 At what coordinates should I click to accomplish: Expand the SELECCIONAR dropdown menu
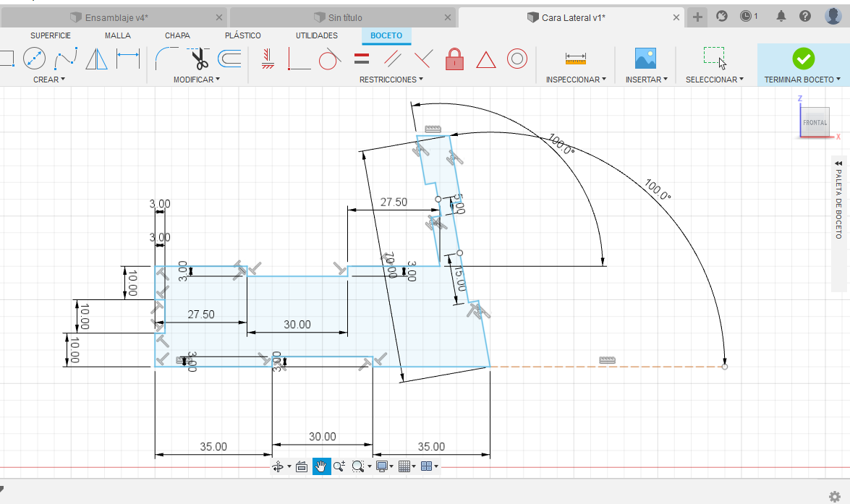click(x=715, y=80)
